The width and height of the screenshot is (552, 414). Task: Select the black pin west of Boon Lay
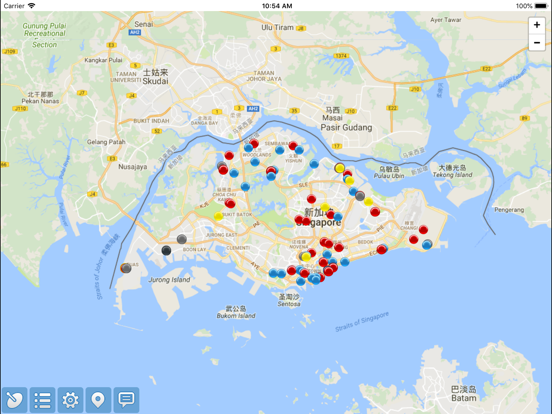166,250
